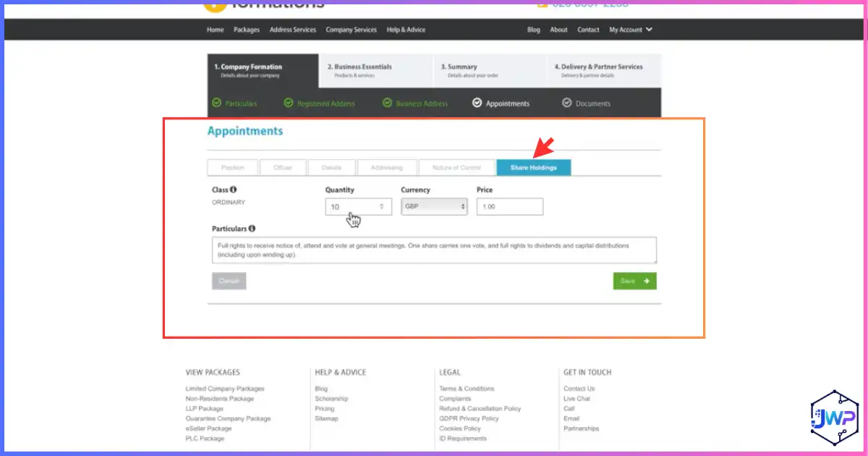Click in the Price field

click(x=510, y=206)
